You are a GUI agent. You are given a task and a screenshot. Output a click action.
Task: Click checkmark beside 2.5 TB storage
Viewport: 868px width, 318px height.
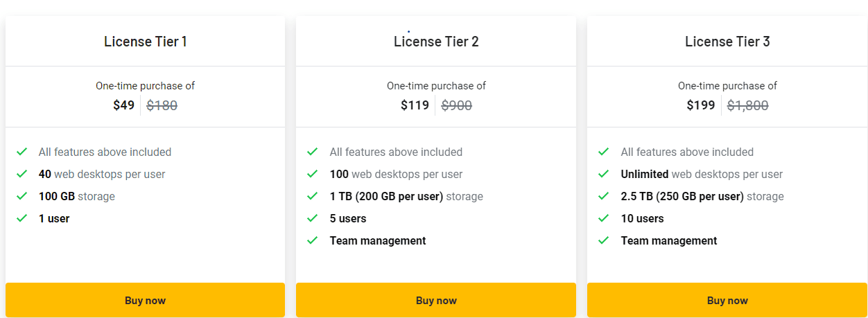coord(604,196)
